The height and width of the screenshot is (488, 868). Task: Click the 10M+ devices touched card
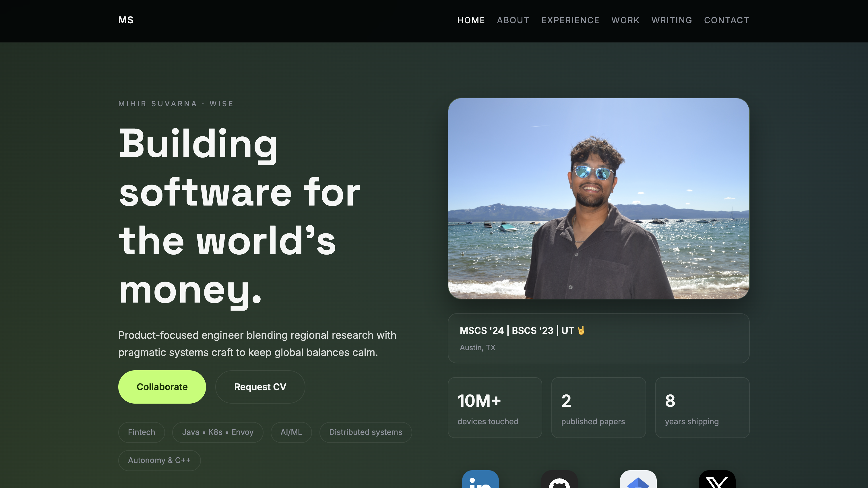pos(495,407)
